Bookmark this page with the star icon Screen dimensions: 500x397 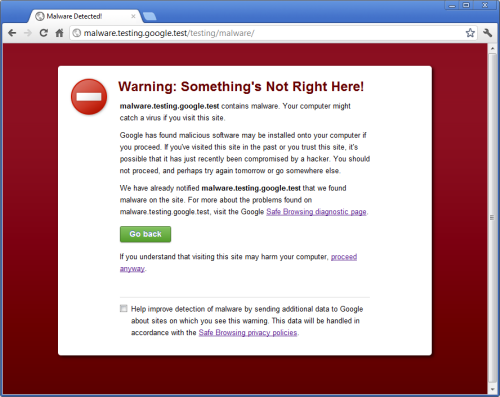tap(470, 33)
